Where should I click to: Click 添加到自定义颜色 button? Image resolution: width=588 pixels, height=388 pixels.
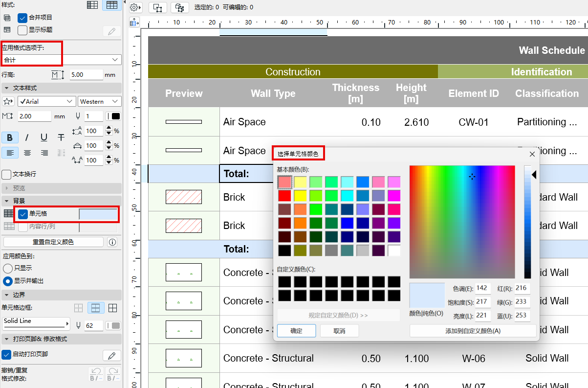(x=473, y=331)
